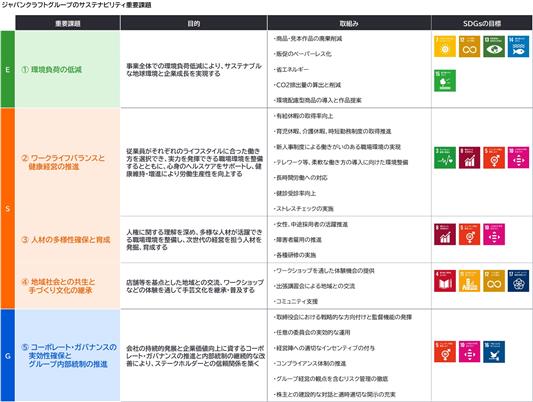Click 経営陣への適切なインセンティブの付与 bullet
The width and height of the screenshot is (533, 402).
coord(324,348)
